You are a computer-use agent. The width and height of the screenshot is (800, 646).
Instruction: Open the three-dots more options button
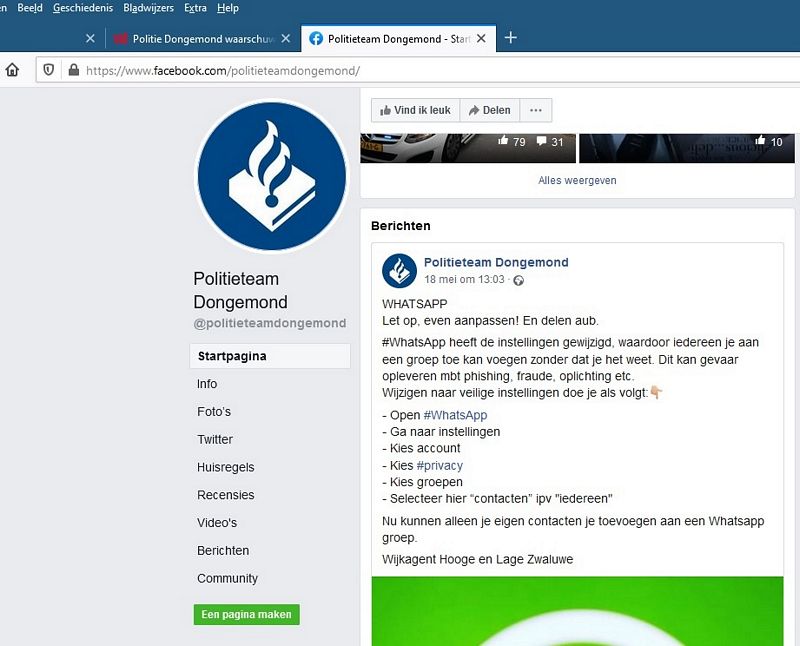click(536, 110)
